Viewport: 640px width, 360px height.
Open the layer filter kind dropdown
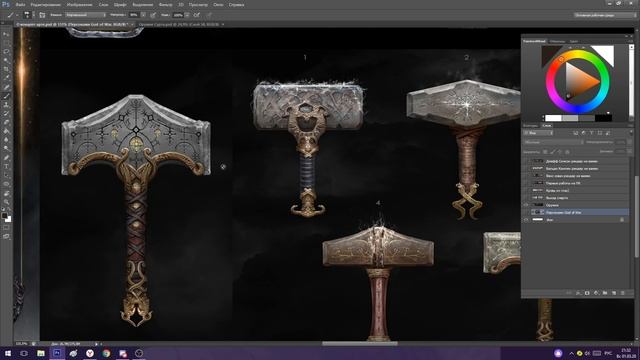538,133
